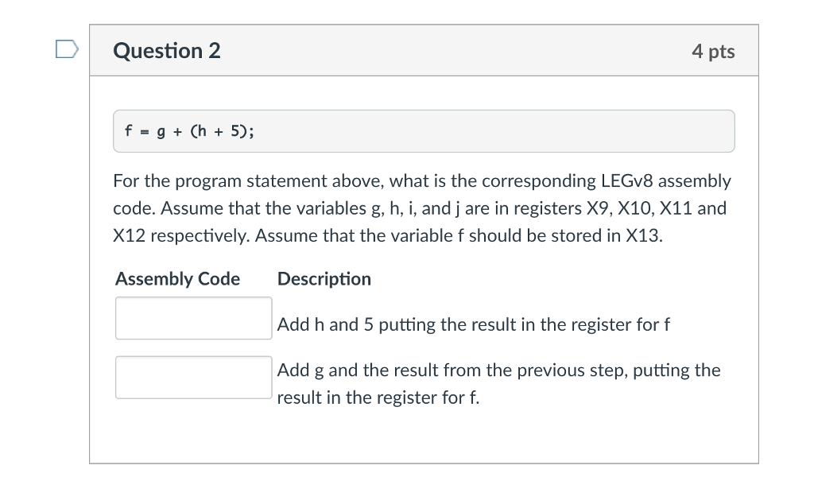
Task: Click the code block f = g + (h + 5);
Action: 424,131
